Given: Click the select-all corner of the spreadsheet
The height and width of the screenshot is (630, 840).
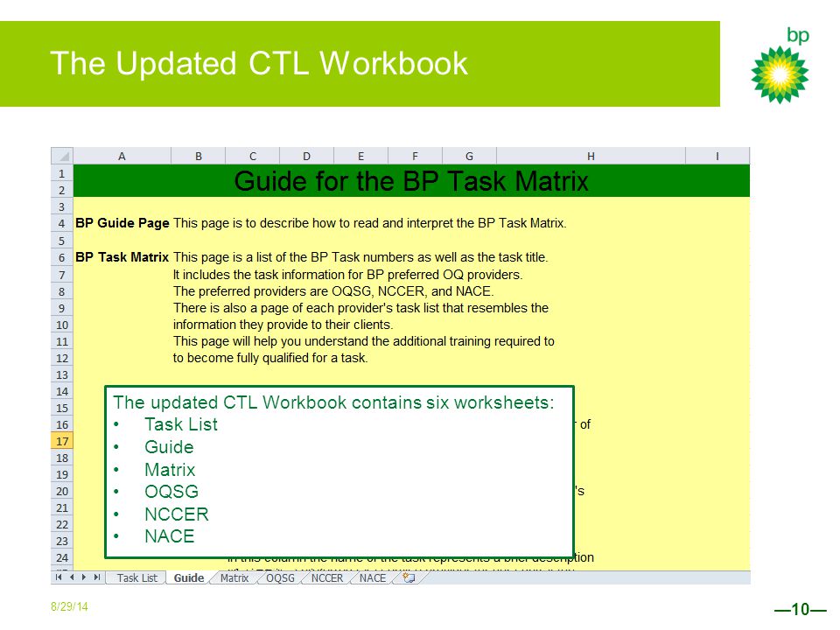Looking at the screenshot, I should tap(62, 156).
